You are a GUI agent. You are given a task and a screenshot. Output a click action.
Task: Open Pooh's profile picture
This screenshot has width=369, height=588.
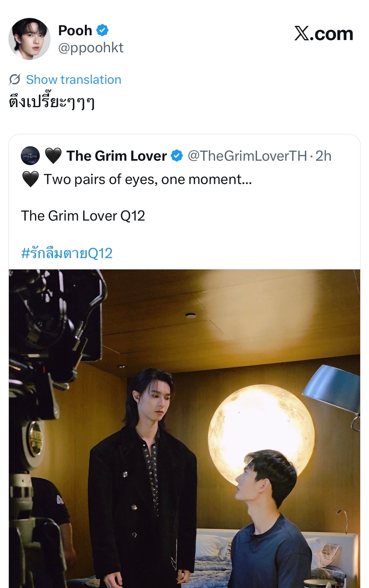29,39
